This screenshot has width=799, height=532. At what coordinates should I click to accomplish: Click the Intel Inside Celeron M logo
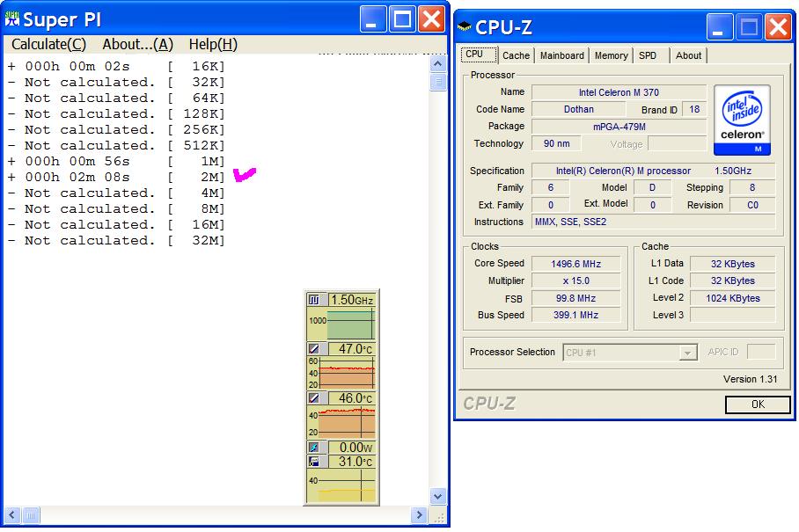[742, 120]
